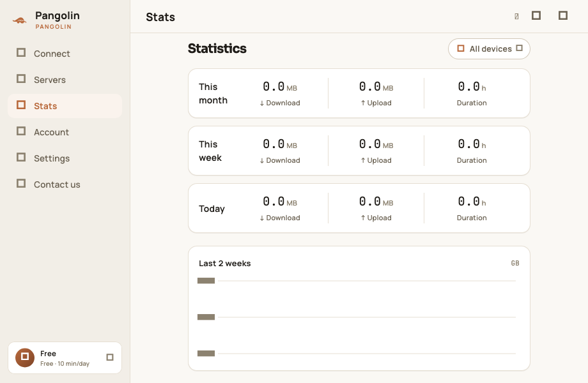
Task: Expand the Free plan card chevron
Action: [110, 357]
